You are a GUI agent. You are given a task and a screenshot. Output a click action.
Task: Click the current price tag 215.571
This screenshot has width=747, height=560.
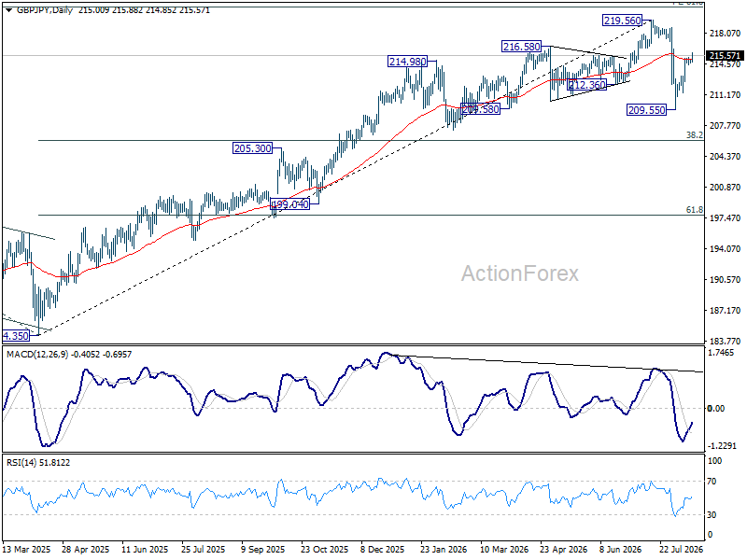[x=725, y=56]
